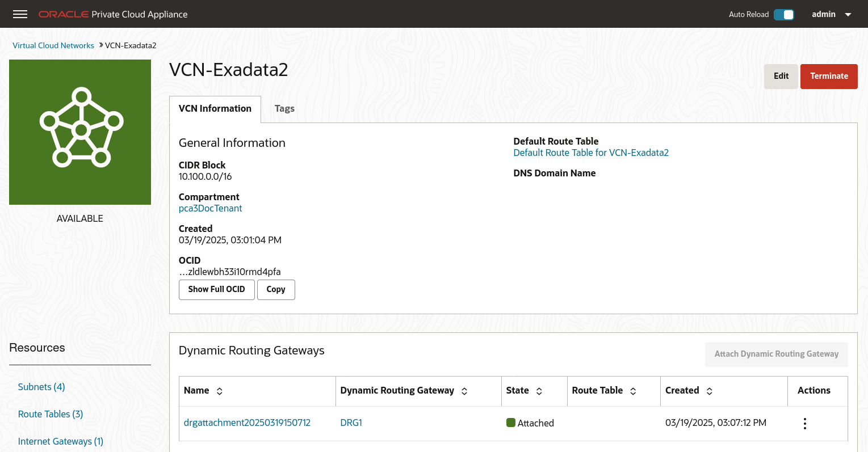Sort the table by Created date
Screen dimensions: 868x452
click(x=709, y=391)
